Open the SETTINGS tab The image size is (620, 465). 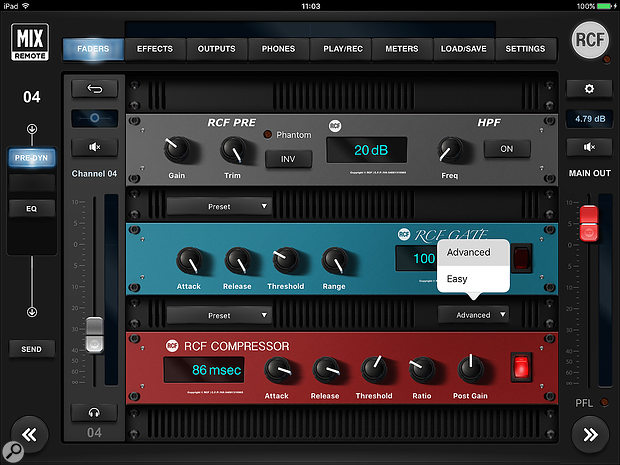pos(525,49)
